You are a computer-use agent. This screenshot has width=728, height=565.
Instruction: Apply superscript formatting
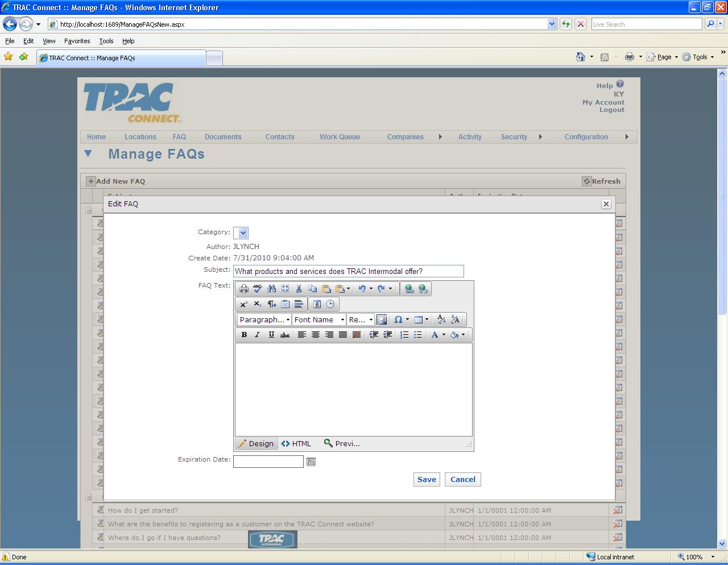point(244,304)
